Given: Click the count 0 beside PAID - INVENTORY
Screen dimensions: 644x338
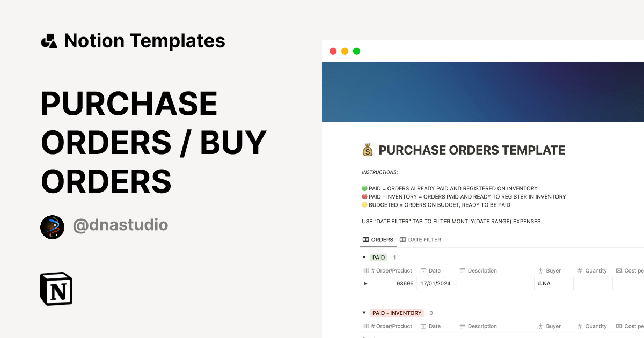Looking at the screenshot, I should click(x=431, y=313).
